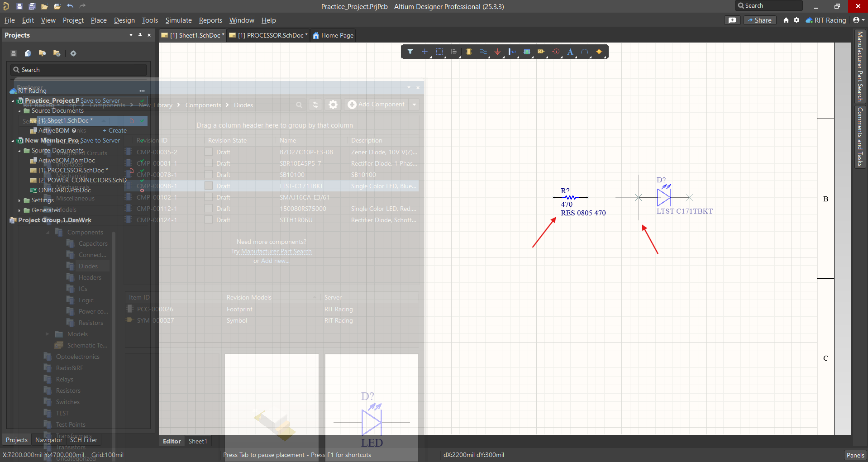Viewport: 868px width, 462px height.
Task: Choose the Move Objects cross tool
Action: pos(424,52)
